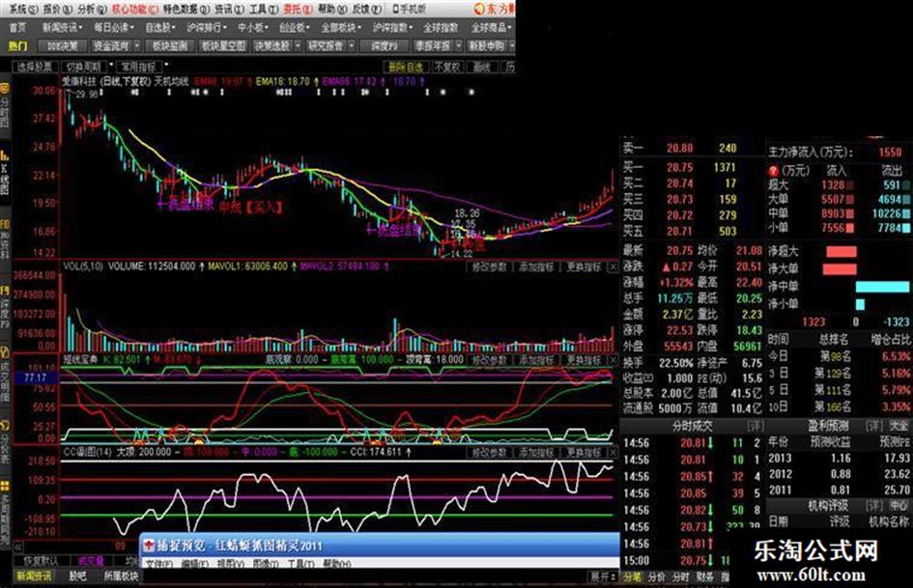Open 详 link beside 分时成交
This screenshot has height=588, width=913.
(756, 426)
